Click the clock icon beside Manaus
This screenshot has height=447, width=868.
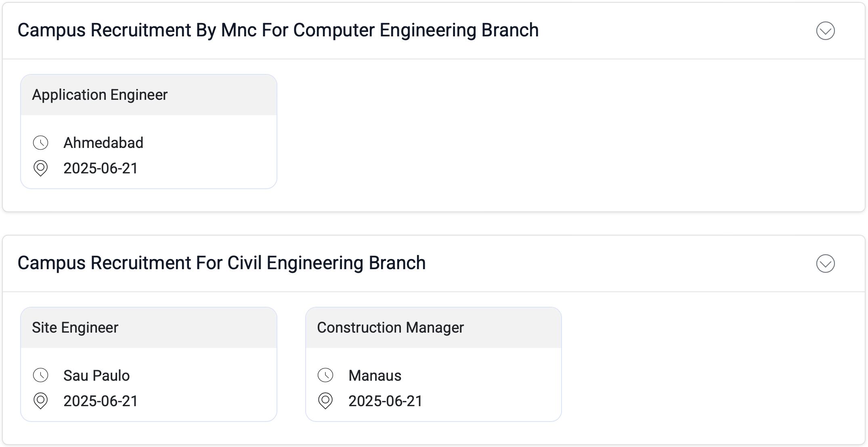(325, 375)
